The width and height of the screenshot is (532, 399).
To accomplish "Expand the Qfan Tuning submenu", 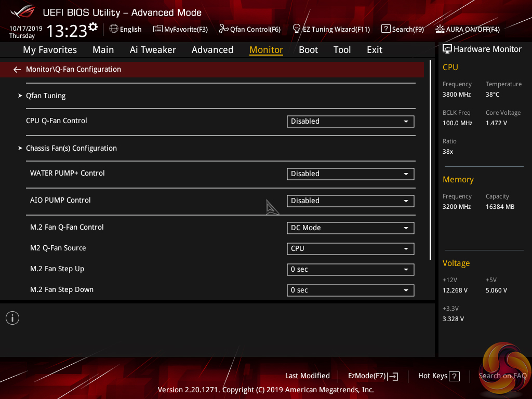I will point(46,96).
